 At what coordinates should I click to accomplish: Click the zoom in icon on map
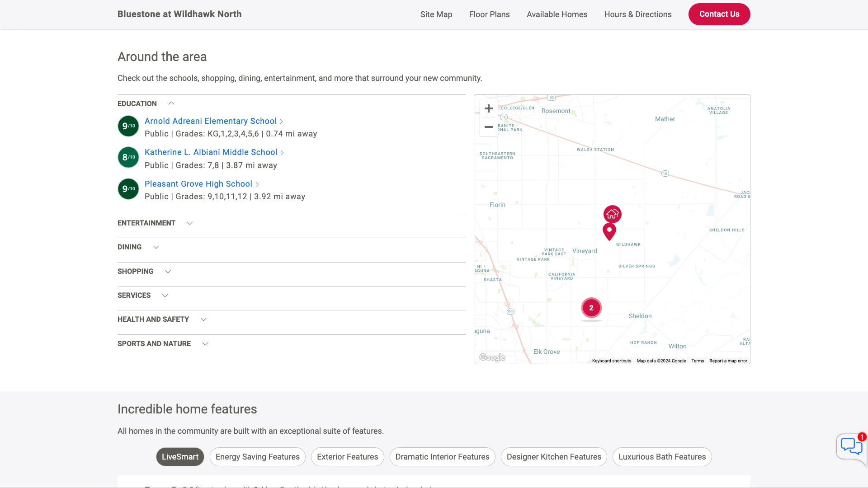[x=489, y=108]
